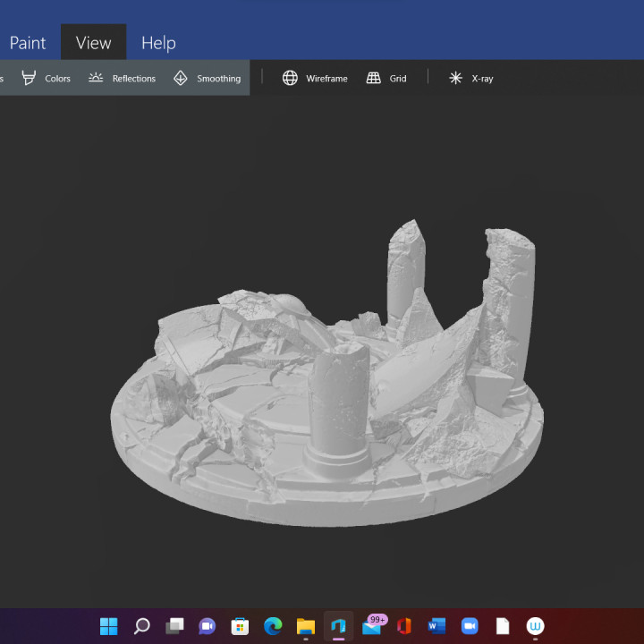Open the Help tab
The width and height of the screenshot is (644, 644).
[x=158, y=43]
